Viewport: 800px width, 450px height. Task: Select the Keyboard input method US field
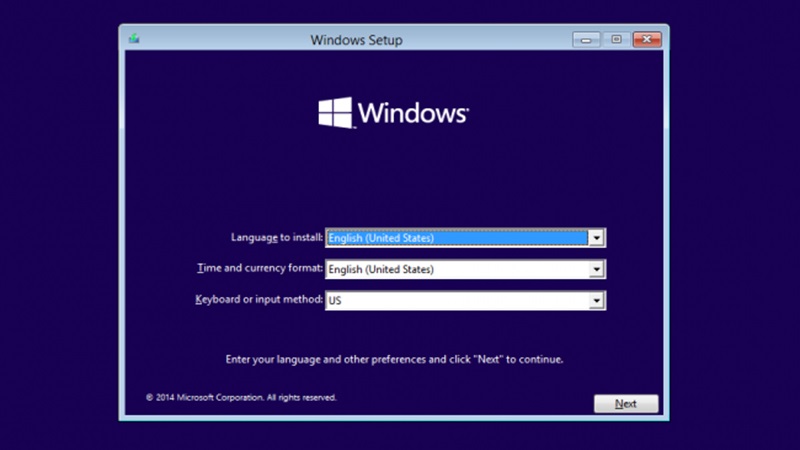pyautogui.click(x=465, y=301)
